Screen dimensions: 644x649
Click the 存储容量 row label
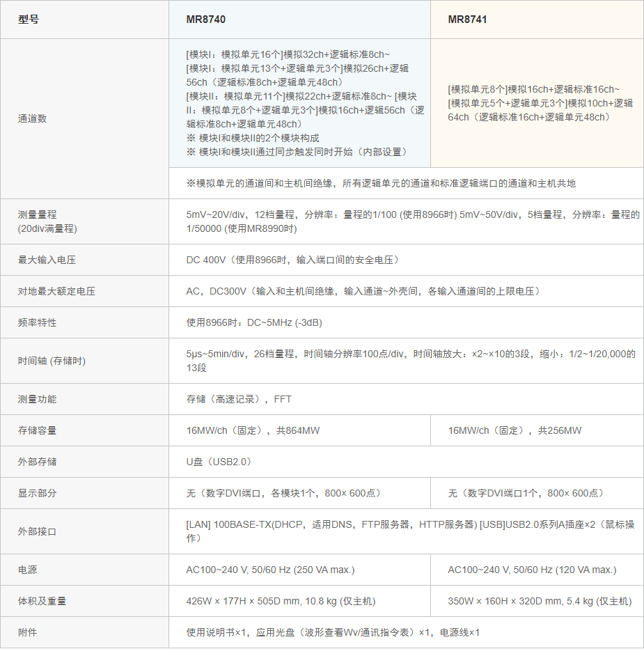pyautogui.click(x=38, y=431)
